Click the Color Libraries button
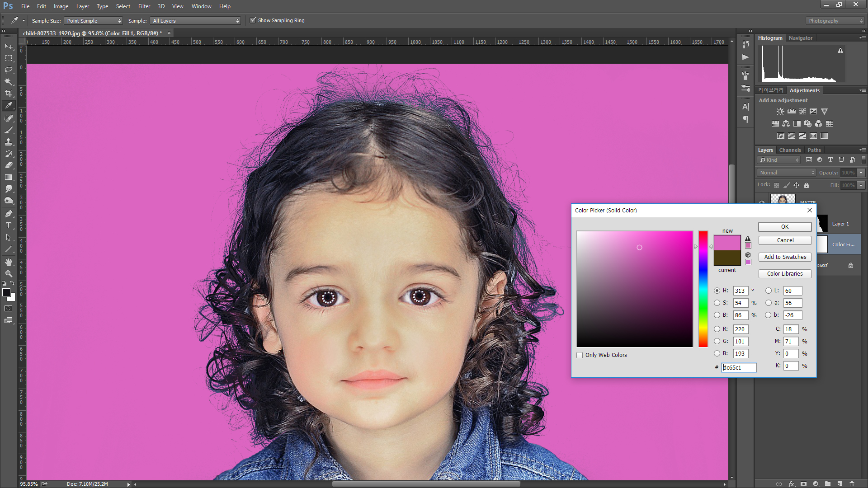 (785, 274)
